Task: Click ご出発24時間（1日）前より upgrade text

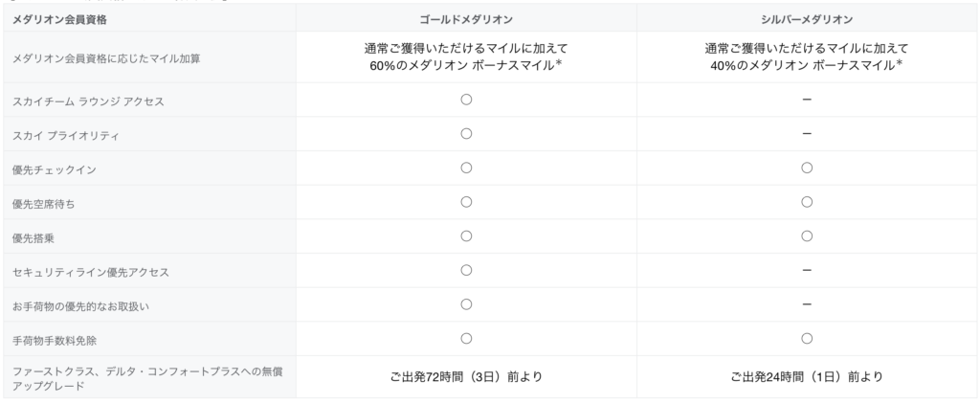Action: point(806,377)
